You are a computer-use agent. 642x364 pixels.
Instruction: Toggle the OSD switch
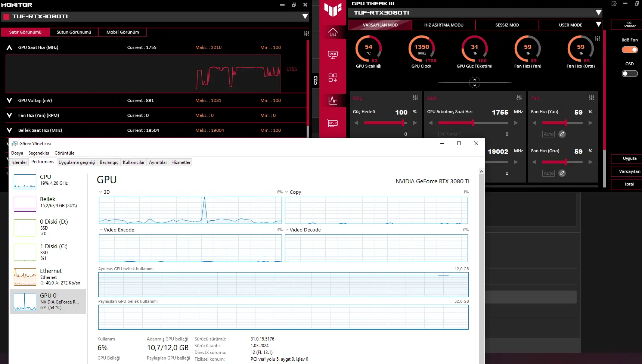click(630, 74)
